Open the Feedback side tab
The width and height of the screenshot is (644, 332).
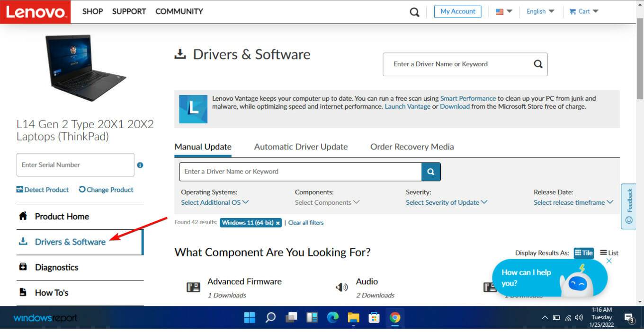pyautogui.click(x=628, y=206)
